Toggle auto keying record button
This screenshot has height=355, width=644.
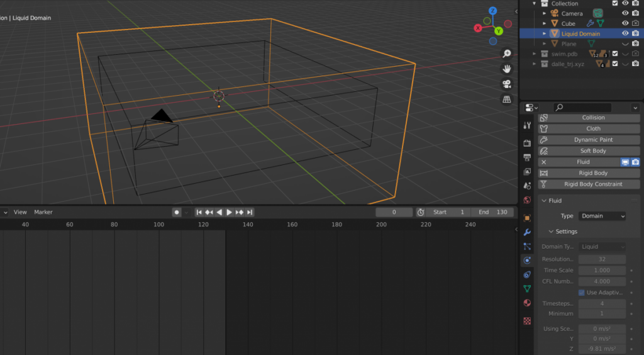177,212
